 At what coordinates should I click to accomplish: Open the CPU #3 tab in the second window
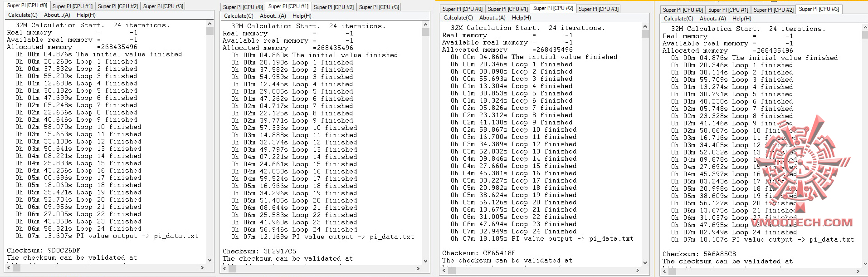point(379,7)
